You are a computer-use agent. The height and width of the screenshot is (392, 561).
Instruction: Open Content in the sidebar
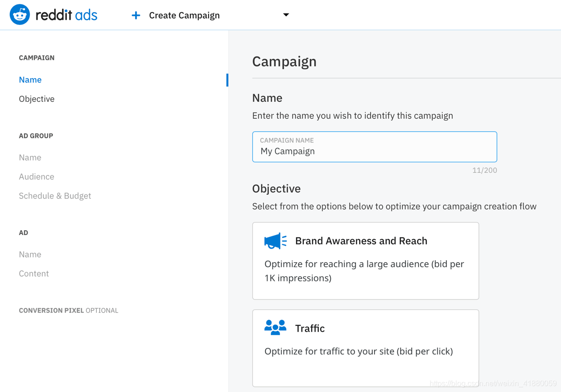click(x=34, y=273)
